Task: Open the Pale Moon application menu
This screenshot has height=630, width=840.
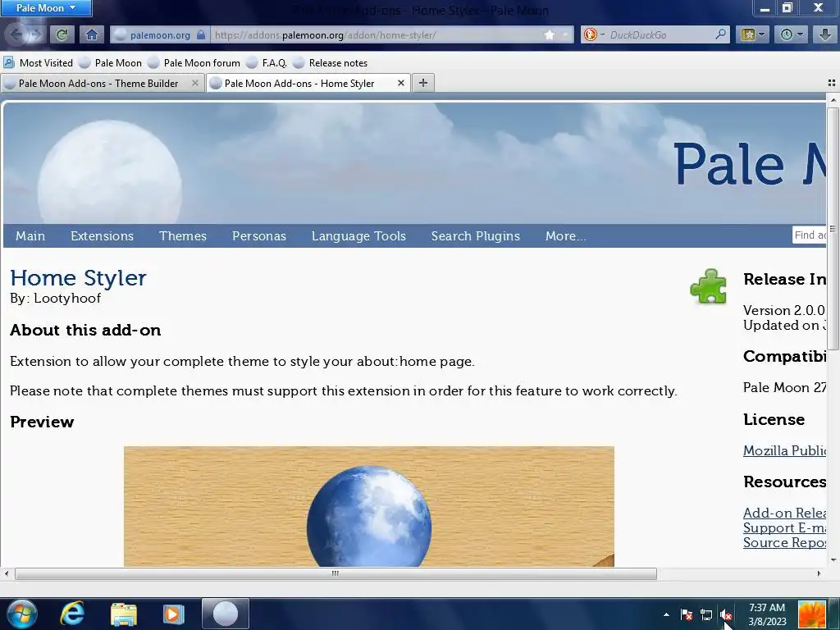Action: (x=46, y=8)
